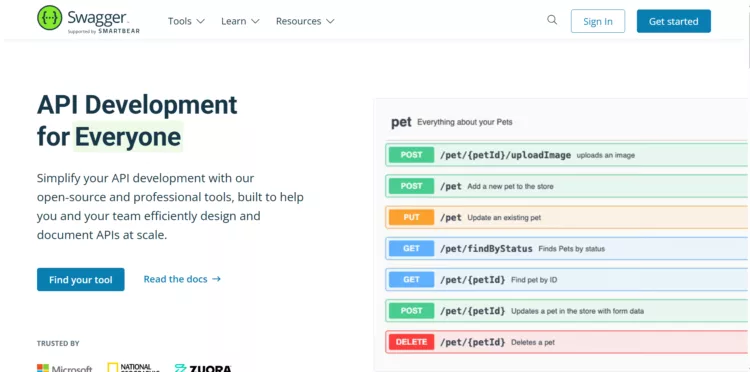This screenshot has width=750, height=372.
Task: Expand POST /pet Add a new pet row
Action: tap(567, 186)
